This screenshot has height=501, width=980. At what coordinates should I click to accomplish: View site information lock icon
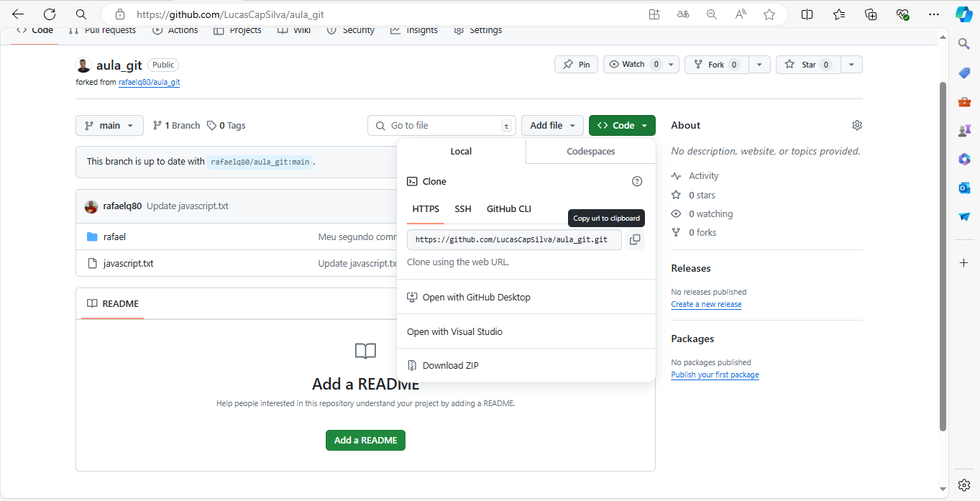click(120, 14)
